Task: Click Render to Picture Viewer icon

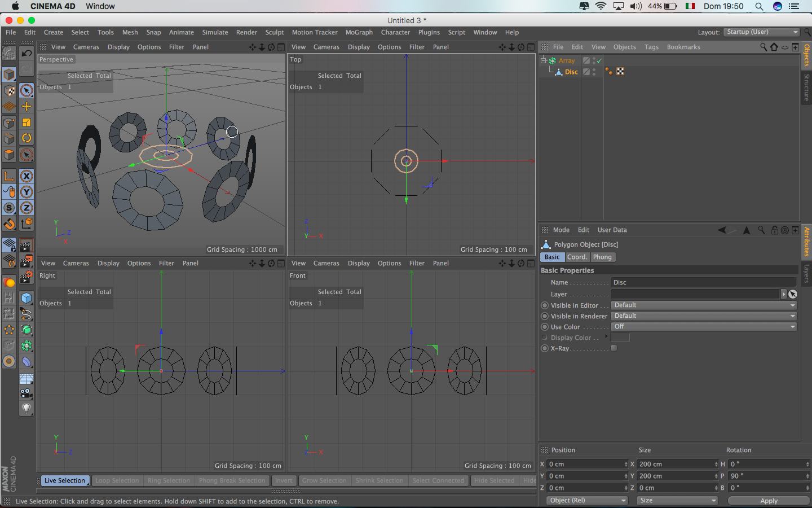Action: click(x=27, y=261)
